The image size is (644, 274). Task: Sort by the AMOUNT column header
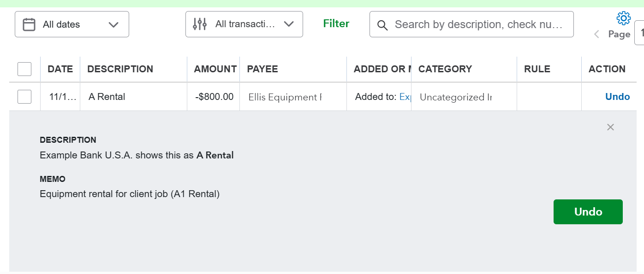[x=215, y=69]
